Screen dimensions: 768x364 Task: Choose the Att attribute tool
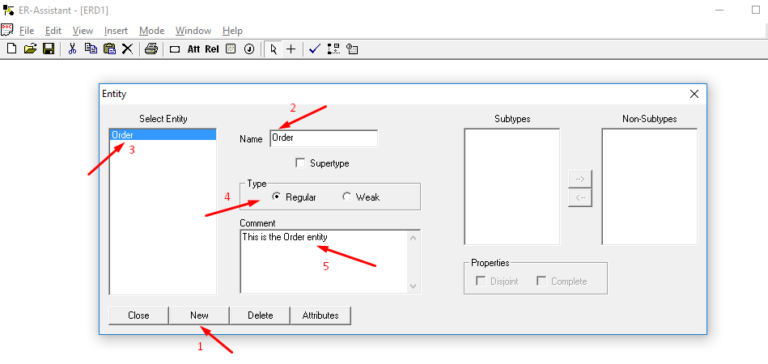(193, 49)
